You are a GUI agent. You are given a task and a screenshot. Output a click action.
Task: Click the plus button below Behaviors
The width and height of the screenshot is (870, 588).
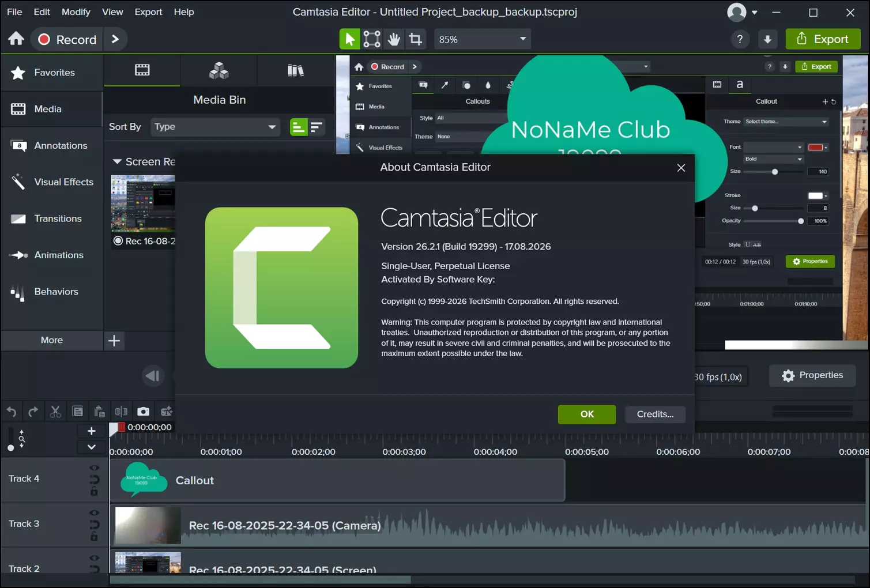[114, 341]
